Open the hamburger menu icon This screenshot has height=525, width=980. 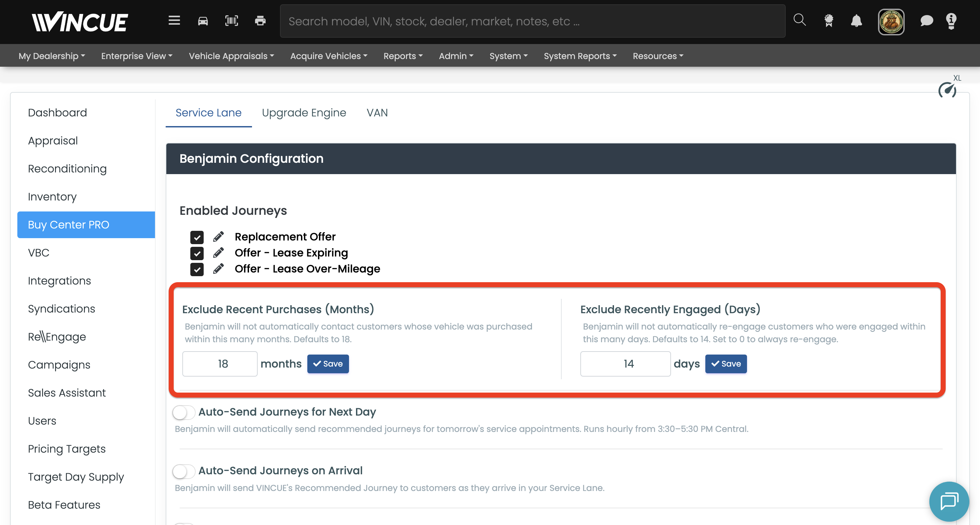click(174, 20)
